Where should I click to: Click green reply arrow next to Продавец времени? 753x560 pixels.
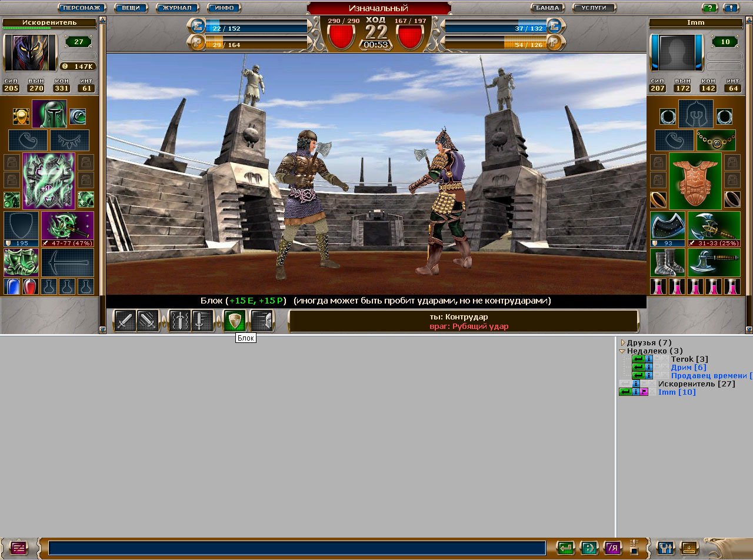tap(638, 375)
